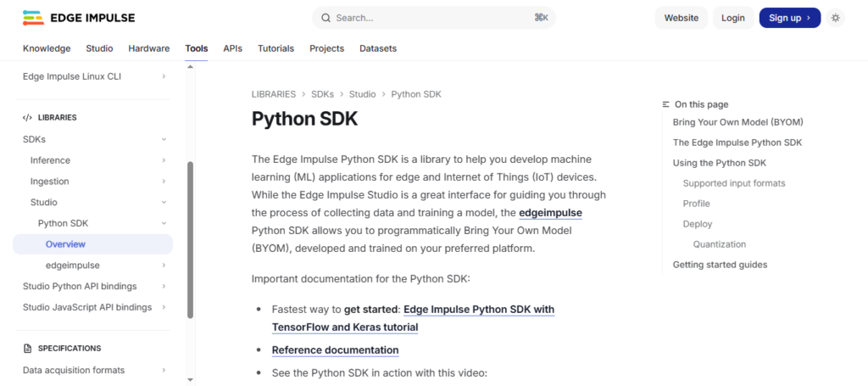The image size is (868, 386).
Task: Open Studio Python API bindings sidebar item
Action: (80, 286)
